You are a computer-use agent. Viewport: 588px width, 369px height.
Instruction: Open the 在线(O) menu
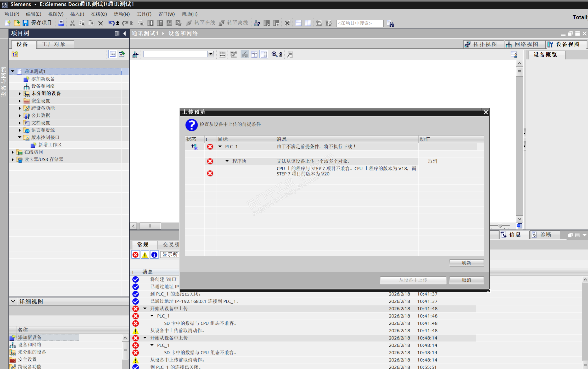(x=99, y=14)
